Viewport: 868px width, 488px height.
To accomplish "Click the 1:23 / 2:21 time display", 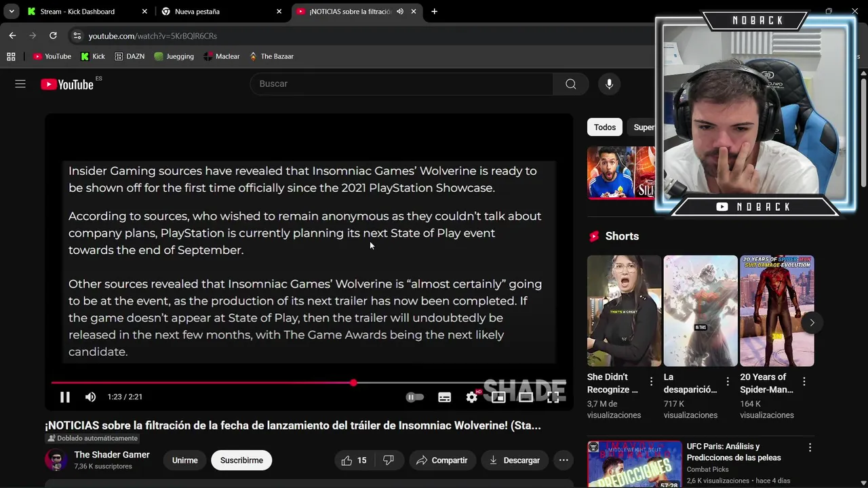I will point(125,397).
